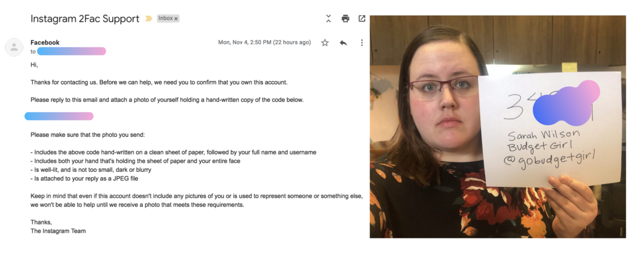The height and width of the screenshot is (253, 644).
Task: Select the Instagram 2Fac Support subject title
Action: pos(85,18)
